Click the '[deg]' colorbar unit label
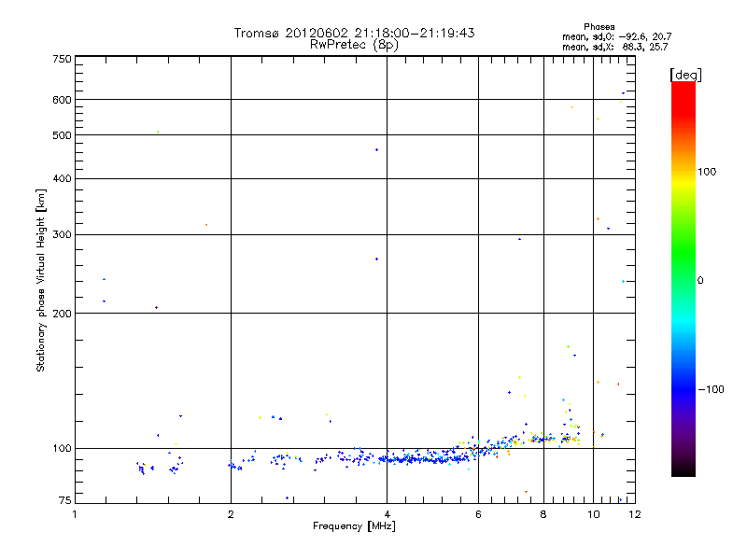Screen dimensions: 747x560 pos(685,75)
